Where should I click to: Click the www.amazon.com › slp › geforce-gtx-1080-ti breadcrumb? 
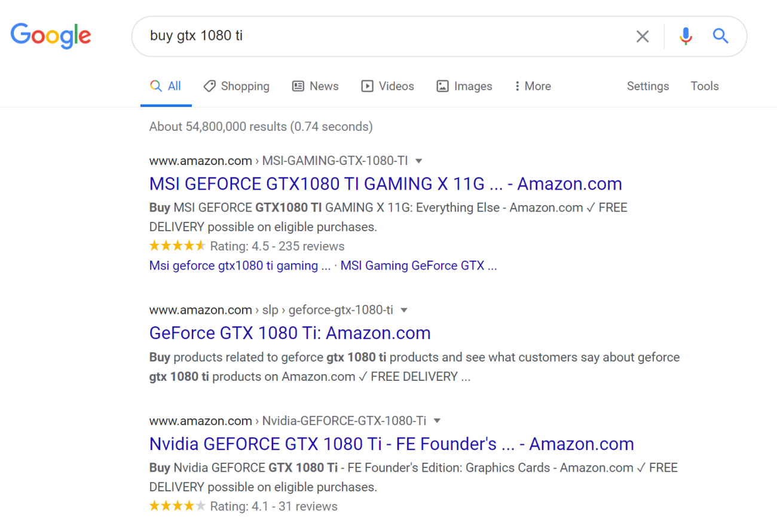(271, 310)
